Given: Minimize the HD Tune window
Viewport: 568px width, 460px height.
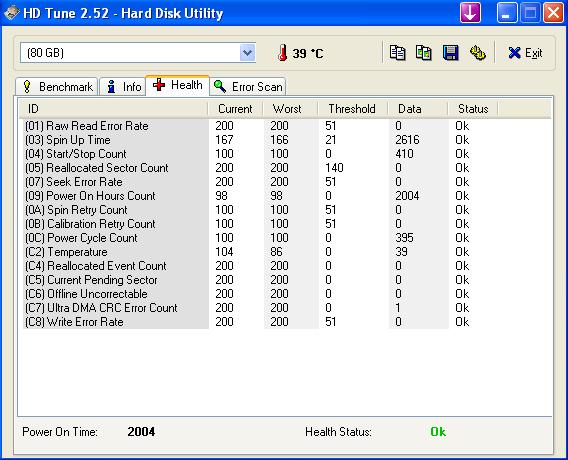Looking at the screenshot, I should (506, 13).
